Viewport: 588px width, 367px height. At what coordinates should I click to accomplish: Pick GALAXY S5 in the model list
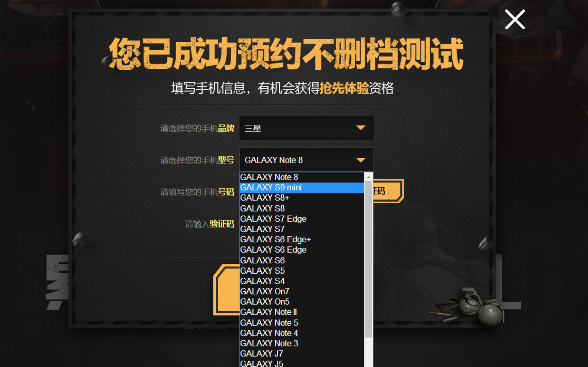[x=302, y=270]
